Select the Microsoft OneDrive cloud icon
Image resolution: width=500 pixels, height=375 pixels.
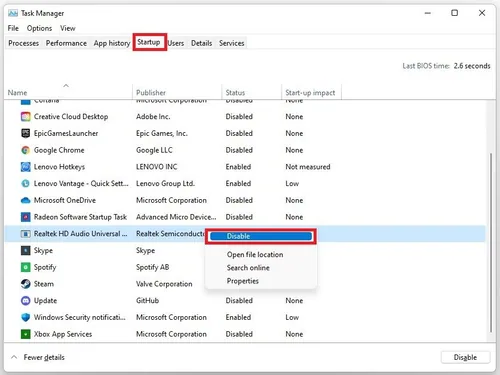(x=25, y=200)
